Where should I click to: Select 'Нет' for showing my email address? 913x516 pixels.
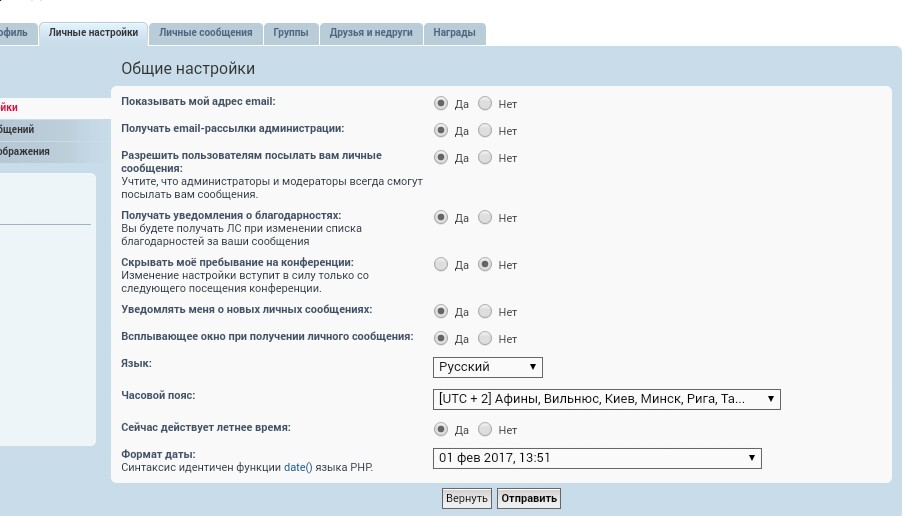[x=485, y=103]
